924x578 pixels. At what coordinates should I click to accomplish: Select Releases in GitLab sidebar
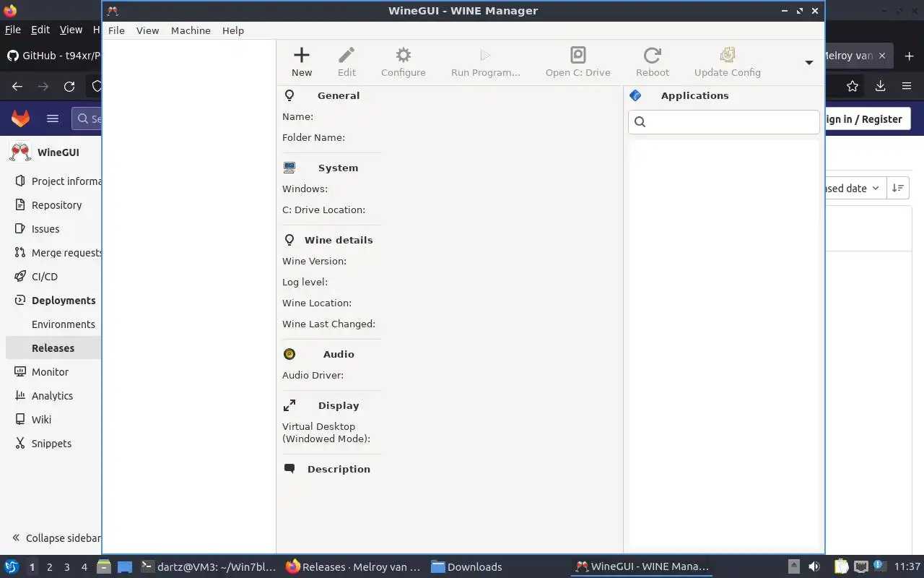click(x=53, y=348)
